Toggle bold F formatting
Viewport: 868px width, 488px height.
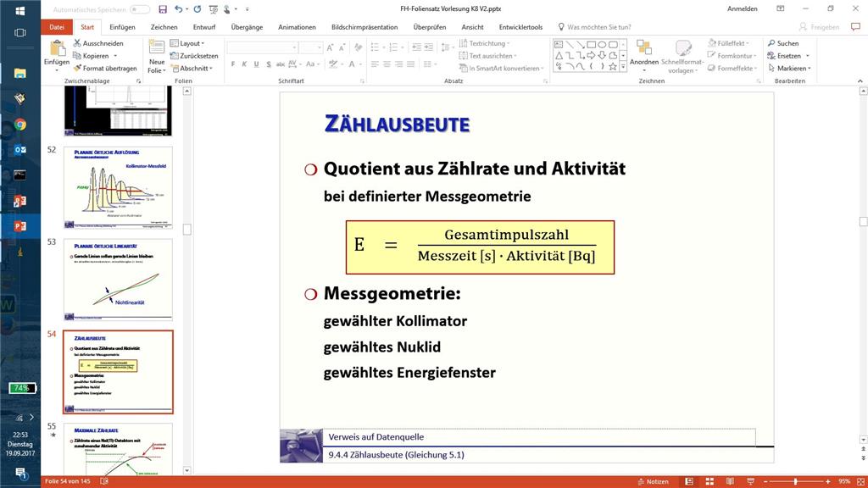coord(232,64)
